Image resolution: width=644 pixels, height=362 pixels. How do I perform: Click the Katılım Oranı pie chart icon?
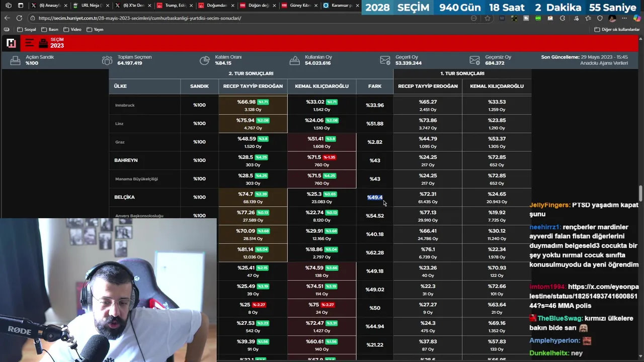coord(204,60)
